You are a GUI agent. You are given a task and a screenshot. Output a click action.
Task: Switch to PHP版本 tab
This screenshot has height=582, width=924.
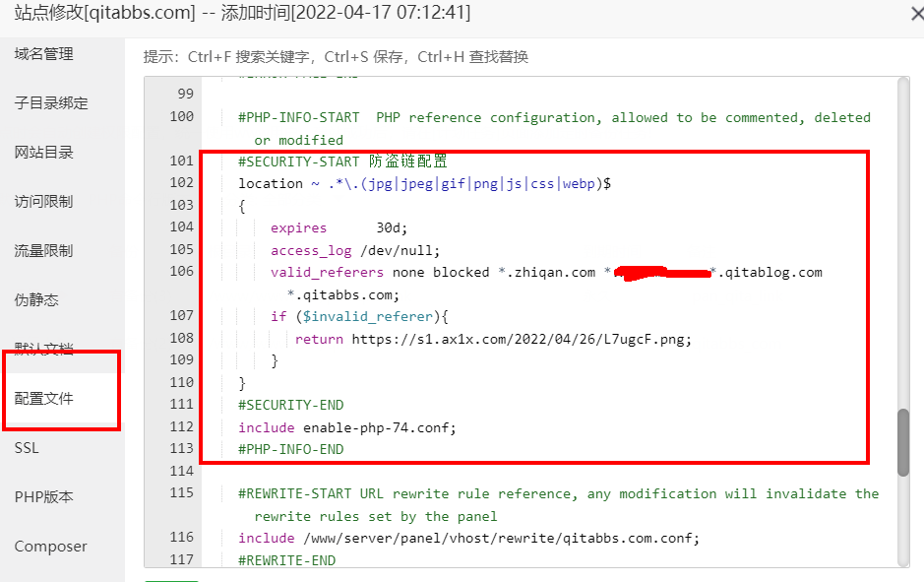[x=44, y=497]
